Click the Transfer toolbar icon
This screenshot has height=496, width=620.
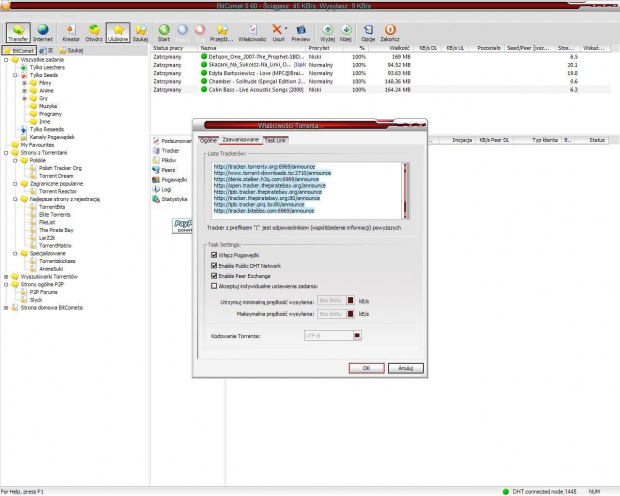(x=18, y=32)
